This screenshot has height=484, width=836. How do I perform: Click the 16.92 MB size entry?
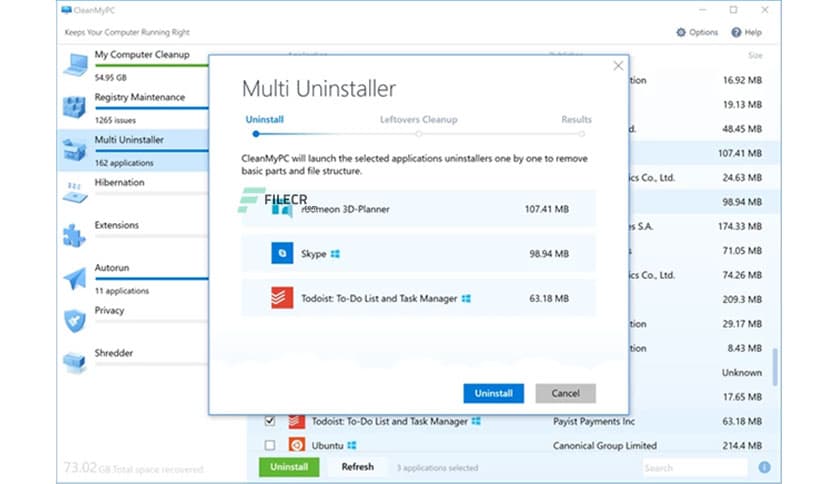(742, 80)
